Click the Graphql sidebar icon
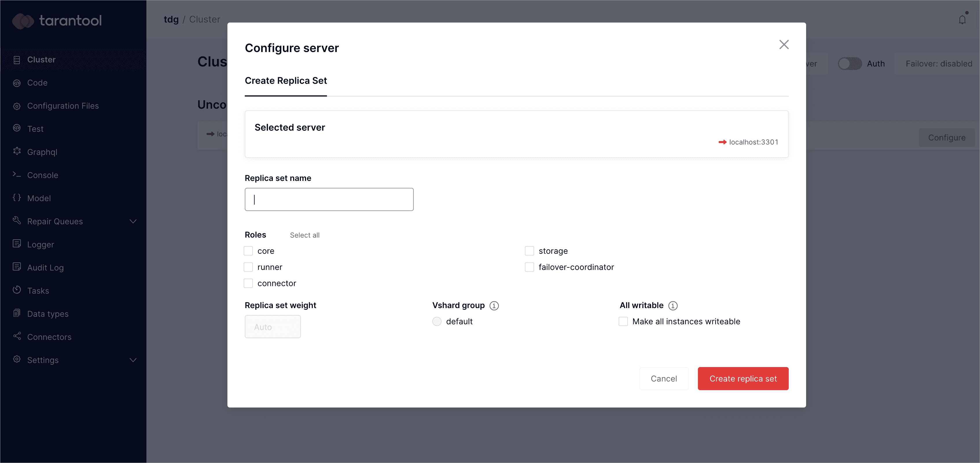The width and height of the screenshot is (980, 463). pyautogui.click(x=17, y=151)
